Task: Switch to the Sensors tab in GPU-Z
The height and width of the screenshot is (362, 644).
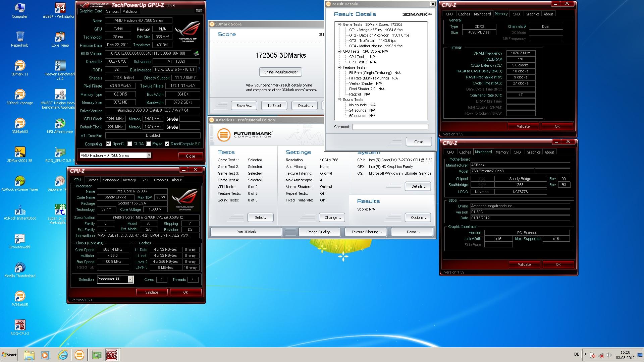Action: pos(112,11)
